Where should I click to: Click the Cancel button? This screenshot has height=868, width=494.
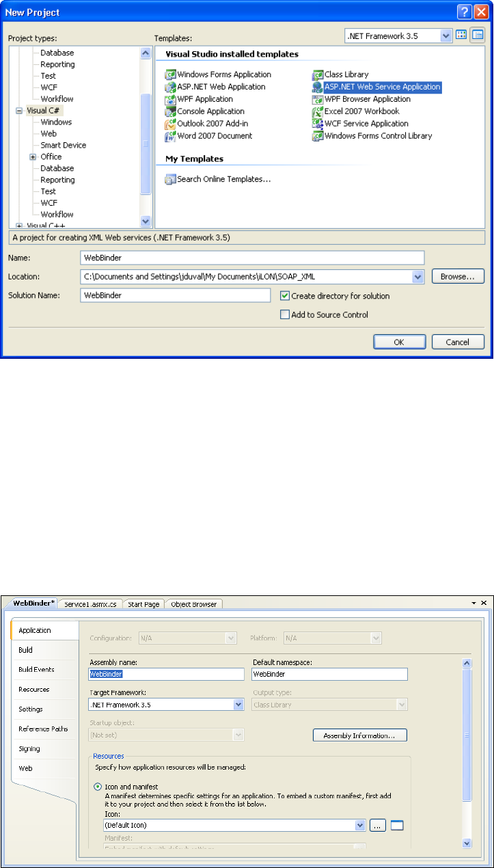458,342
